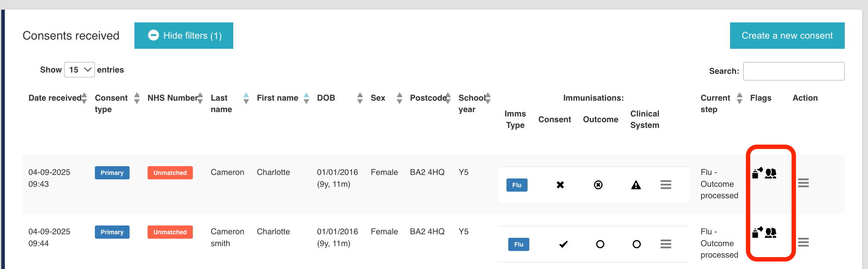Image resolution: width=868 pixels, height=269 pixels.
Task: Open the action hamburger menu for second row
Action: coord(803,242)
